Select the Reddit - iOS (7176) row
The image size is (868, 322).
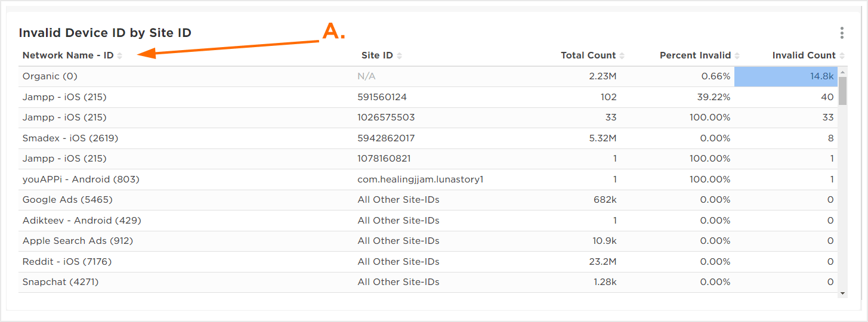[x=67, y=262]
